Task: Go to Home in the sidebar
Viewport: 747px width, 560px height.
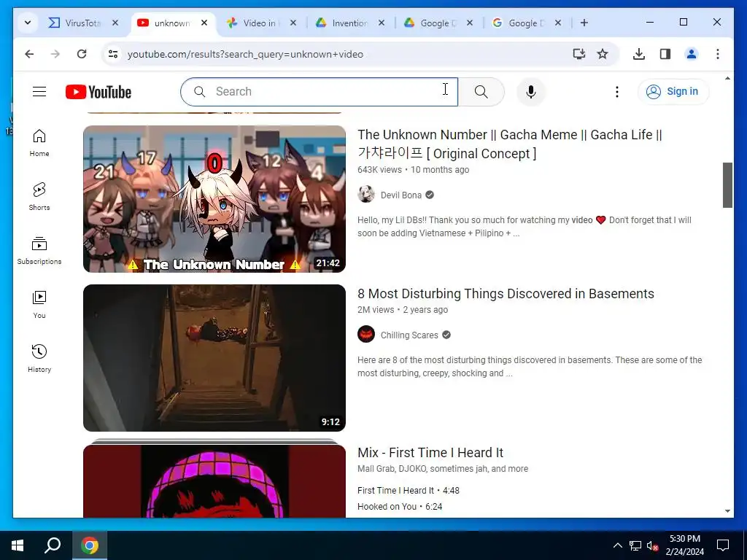Action: click(39, 143)
